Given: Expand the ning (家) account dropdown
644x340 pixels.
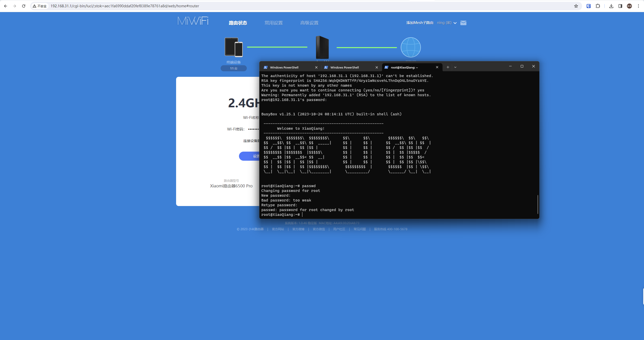Looking at the screenshot, I should click(447, 23).
